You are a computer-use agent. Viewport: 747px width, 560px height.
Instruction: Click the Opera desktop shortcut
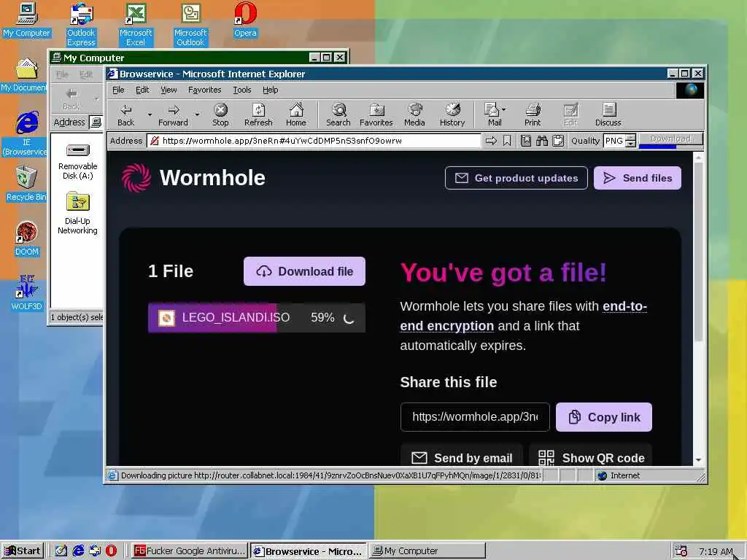pyautogui.click(x=245, y=20)
